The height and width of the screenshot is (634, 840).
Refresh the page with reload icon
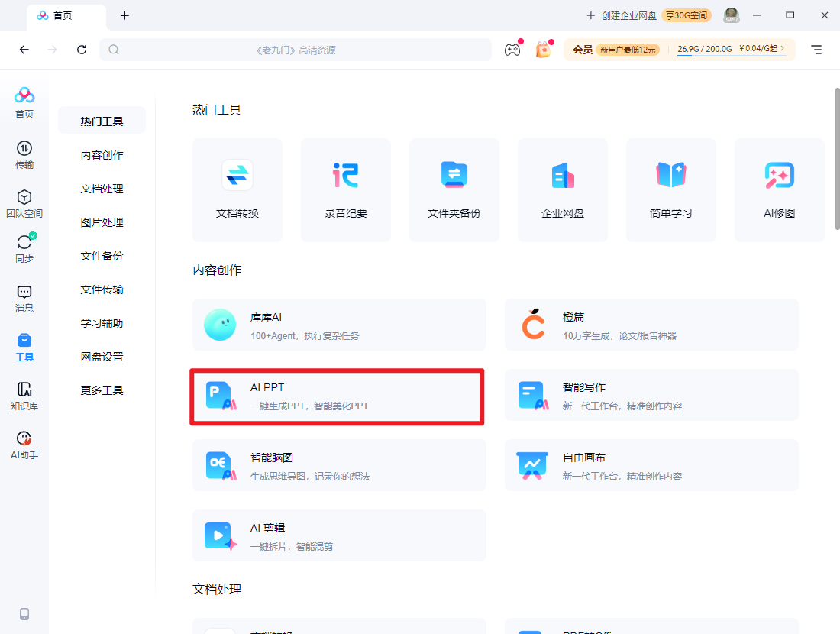coord(82,50)
